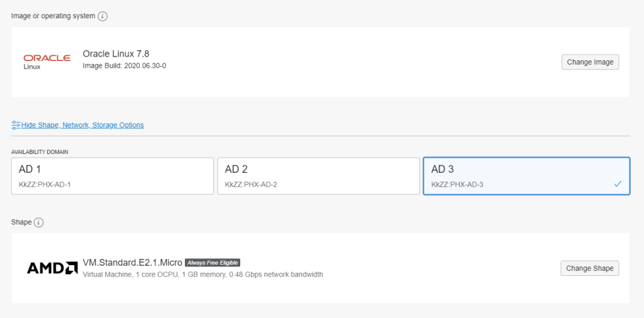
Task: Click info icon beside Shape label
Action: click(x=38, y=222)
